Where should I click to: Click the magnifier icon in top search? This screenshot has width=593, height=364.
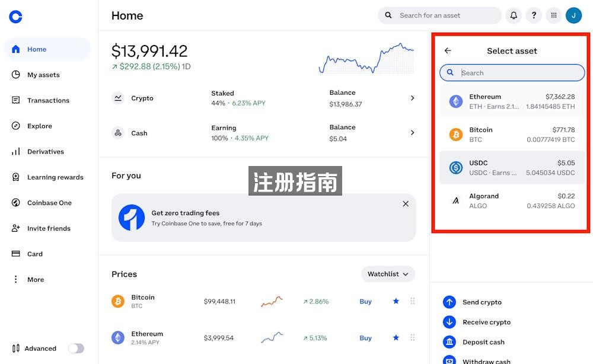pos(388,15)
